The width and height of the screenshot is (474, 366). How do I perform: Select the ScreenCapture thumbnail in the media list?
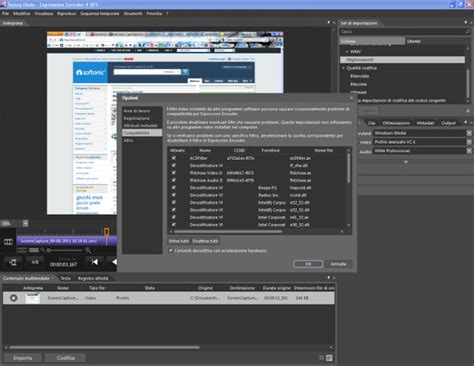point(33,298)
